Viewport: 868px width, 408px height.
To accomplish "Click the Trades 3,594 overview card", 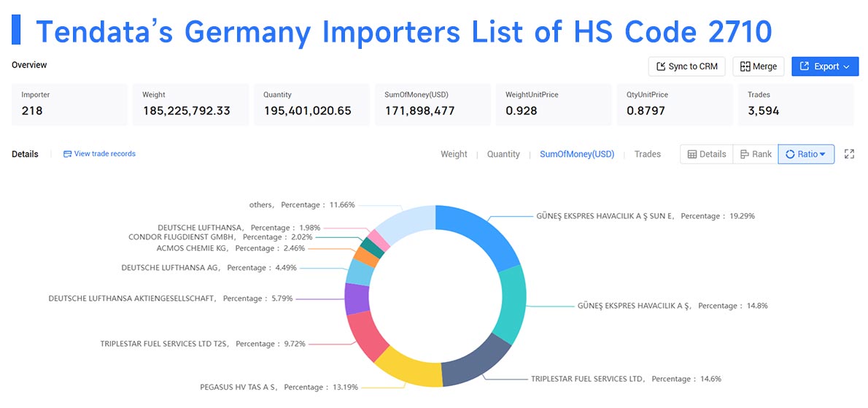I will [796, 104].
